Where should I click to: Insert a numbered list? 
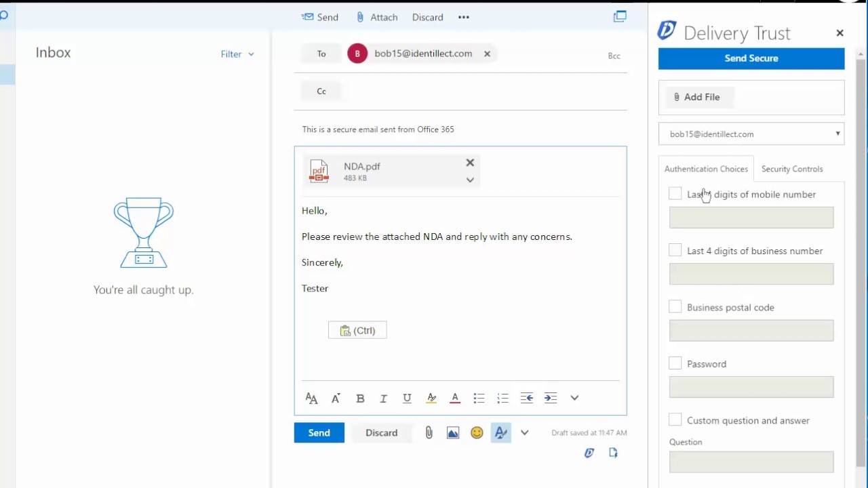(502, 399)
